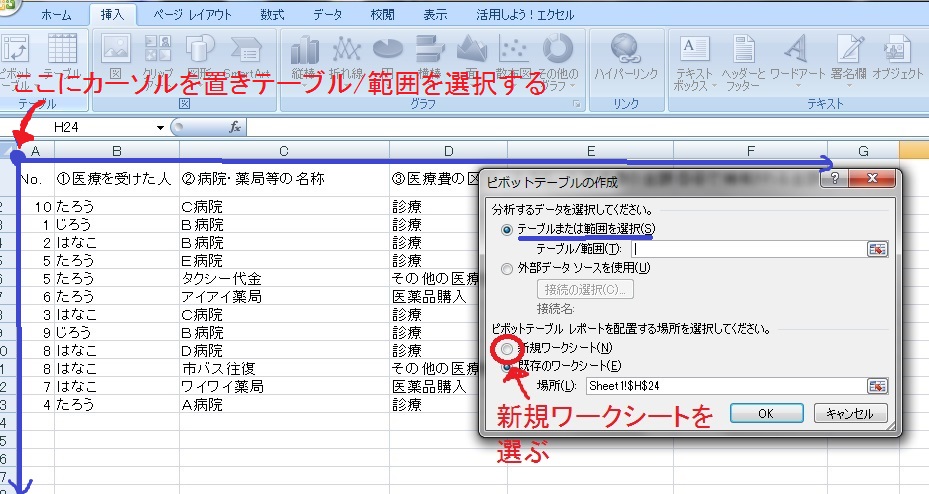Open the グラフ group dialog launcher
The height and width of the screenshot is (494, 929).
click(577, 104)
